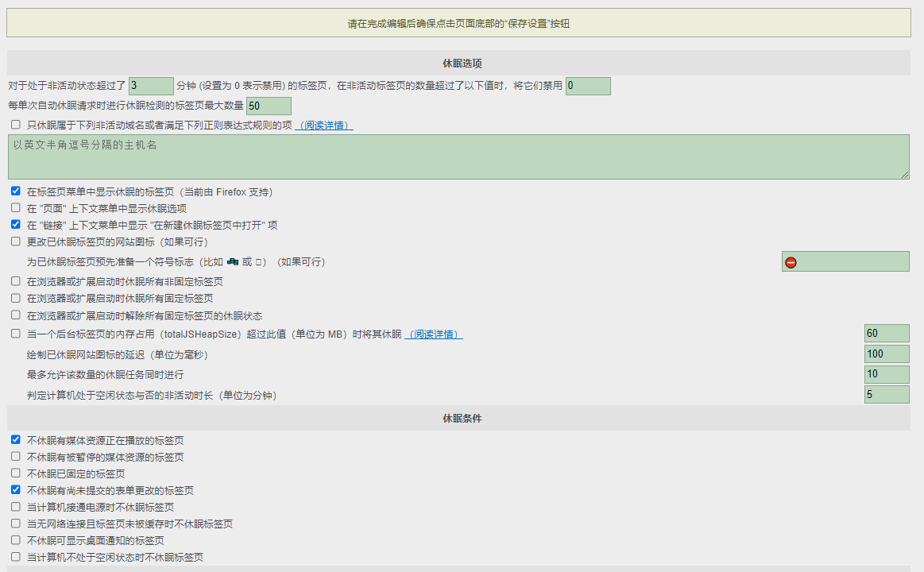924x572 pixels.
Task: Select the memory limit field showing 60
Action: [x=887, y=334]
